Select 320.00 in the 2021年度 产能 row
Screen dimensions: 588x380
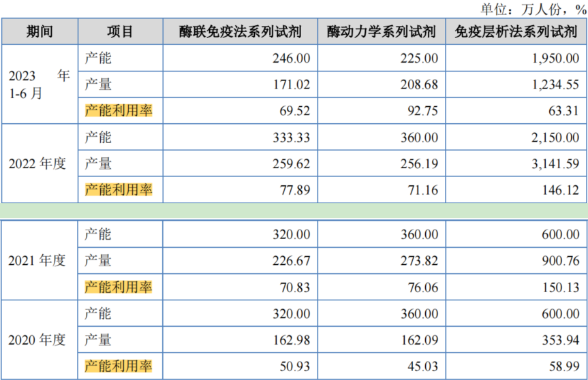point(292,234)
